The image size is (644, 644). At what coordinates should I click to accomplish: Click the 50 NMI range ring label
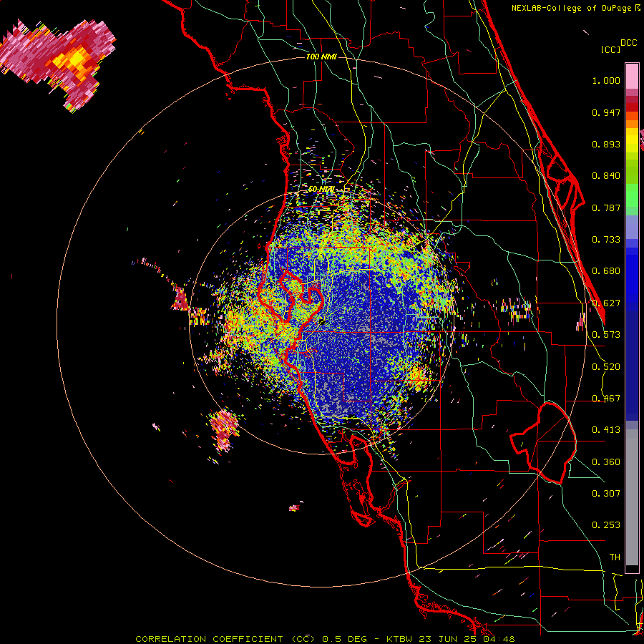(321, 189)
